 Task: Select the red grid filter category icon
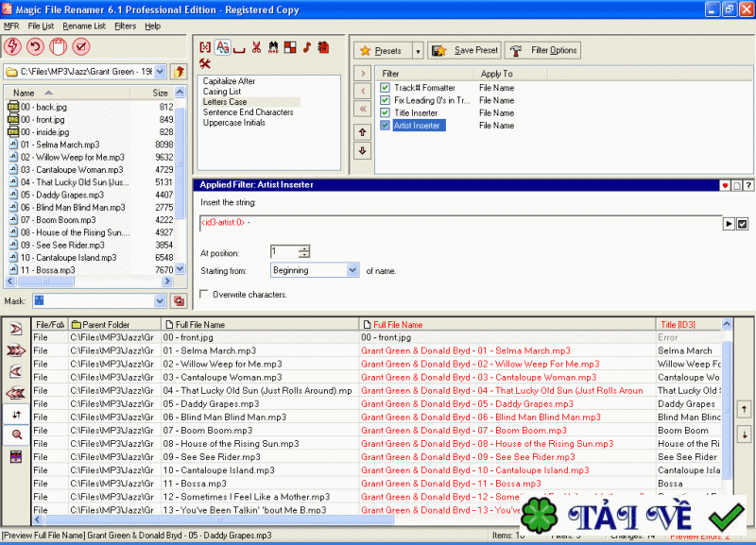point(290,47)
